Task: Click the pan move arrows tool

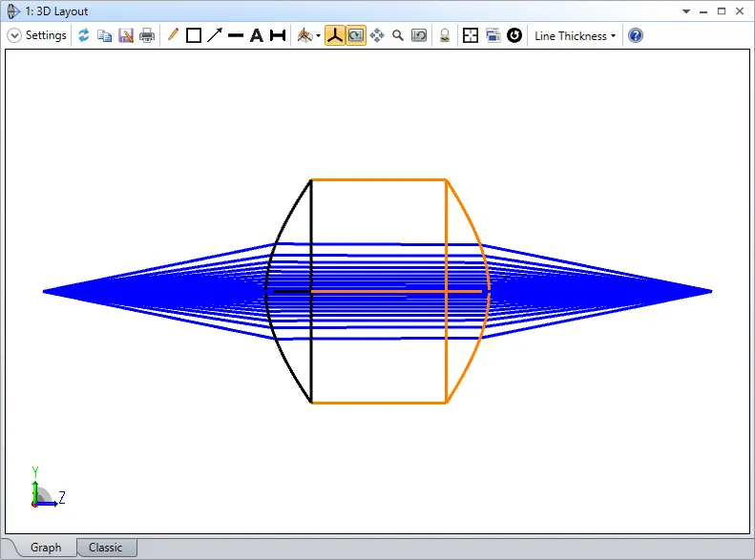Action: [x=377, y=35]
